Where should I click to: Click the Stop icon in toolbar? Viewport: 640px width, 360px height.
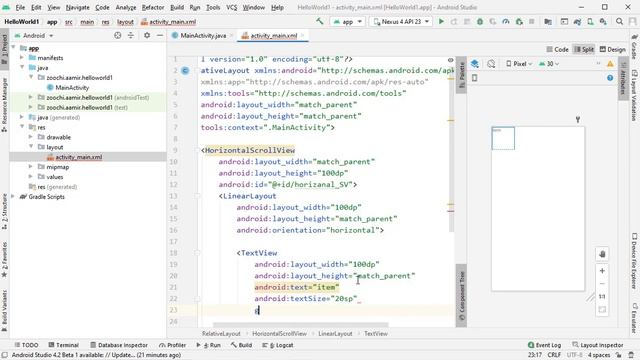531,21
